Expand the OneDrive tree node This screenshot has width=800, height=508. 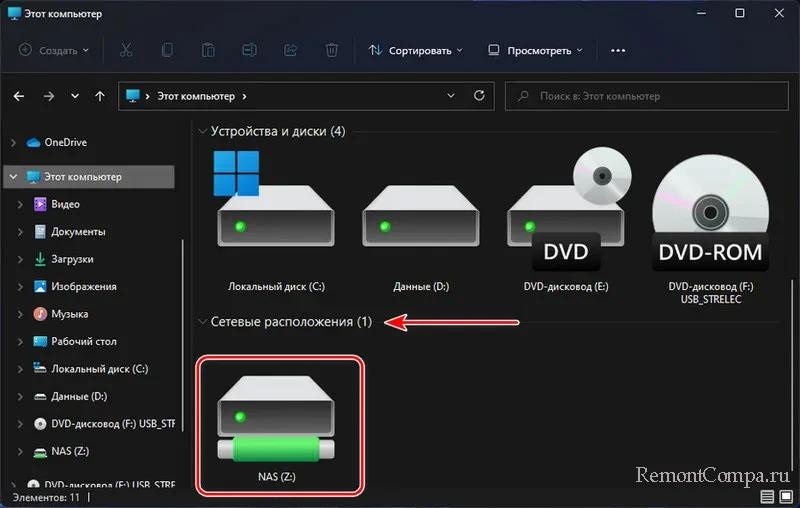(12, 142)
